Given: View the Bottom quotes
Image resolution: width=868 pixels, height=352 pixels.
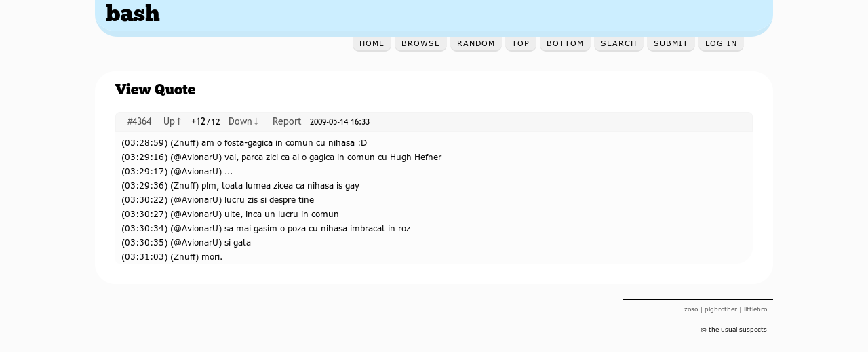Looking at the screenshot, I should 565,43.
